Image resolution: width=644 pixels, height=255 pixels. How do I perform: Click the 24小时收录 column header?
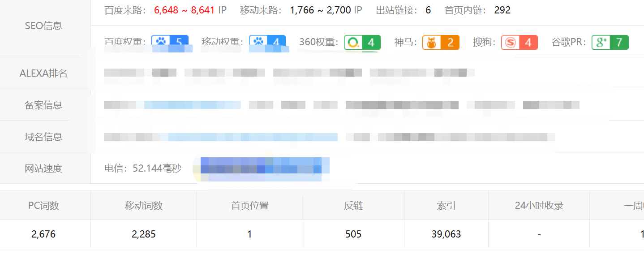[x=539, y=206]
